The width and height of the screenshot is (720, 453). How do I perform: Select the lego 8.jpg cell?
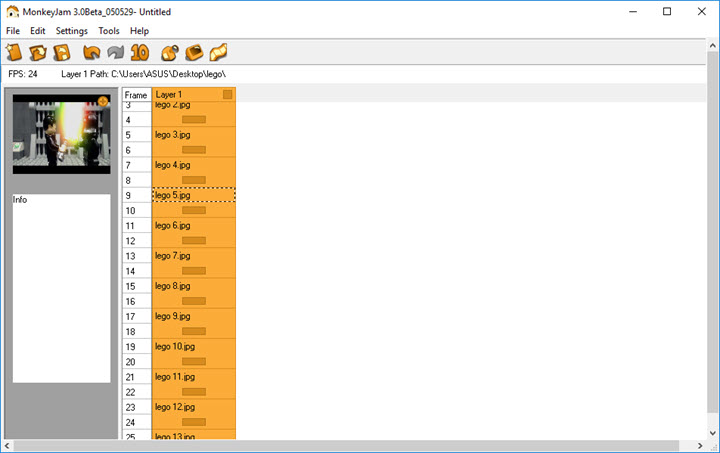pos(194,286)
